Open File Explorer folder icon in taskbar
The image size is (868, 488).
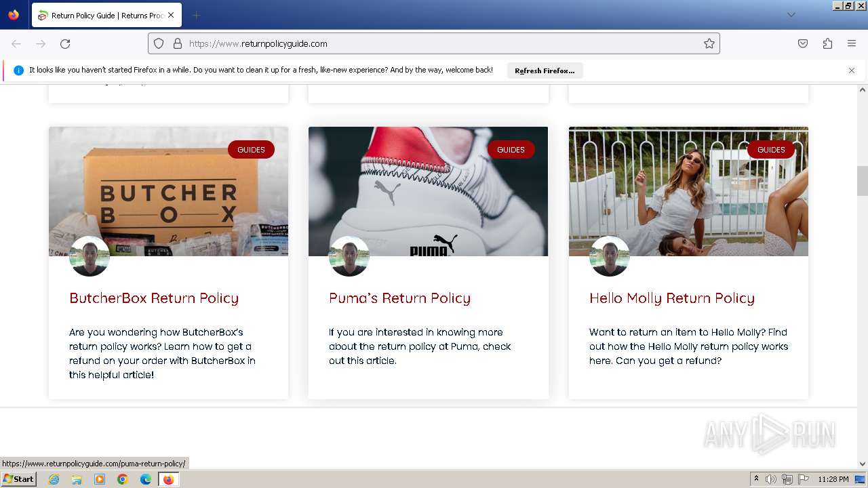coord(77,479)
